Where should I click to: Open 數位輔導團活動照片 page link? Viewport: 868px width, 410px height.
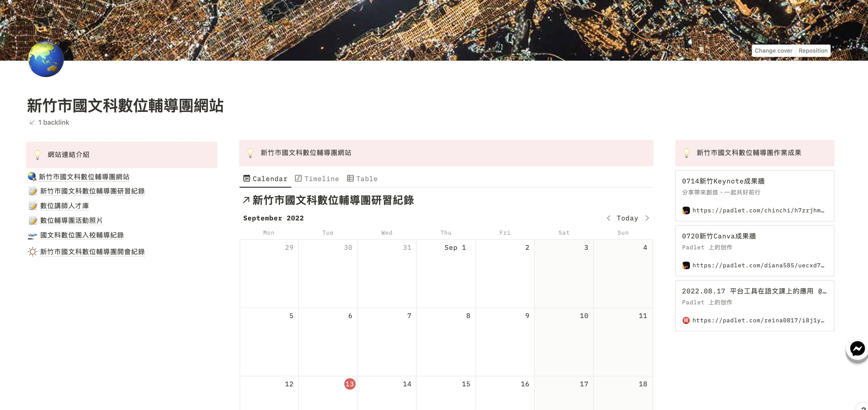click(71, 220)
